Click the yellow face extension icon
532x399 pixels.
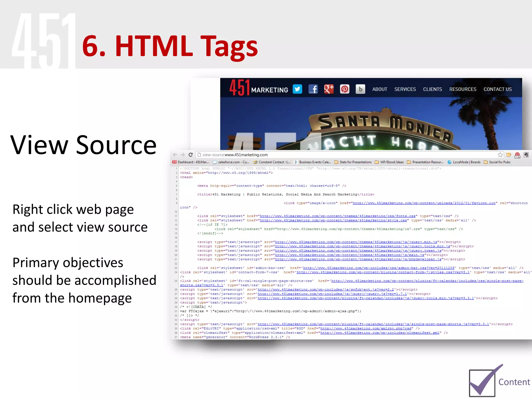tap(509, 155)
